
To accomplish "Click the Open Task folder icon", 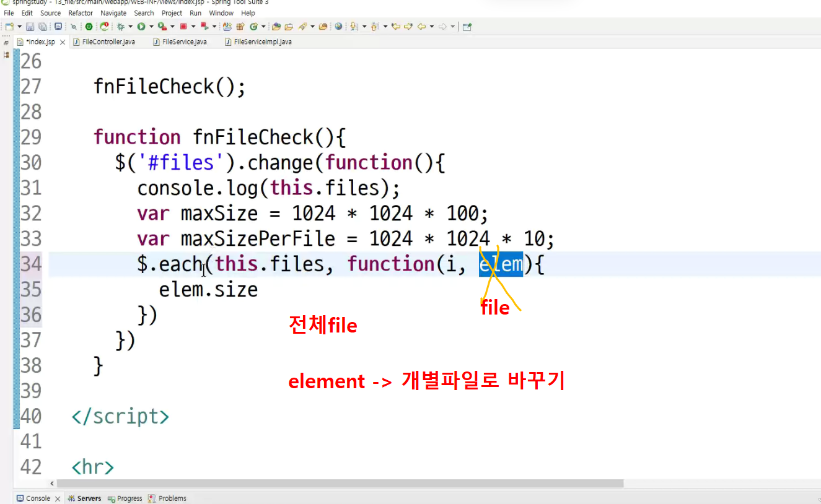I will (289, 27).
